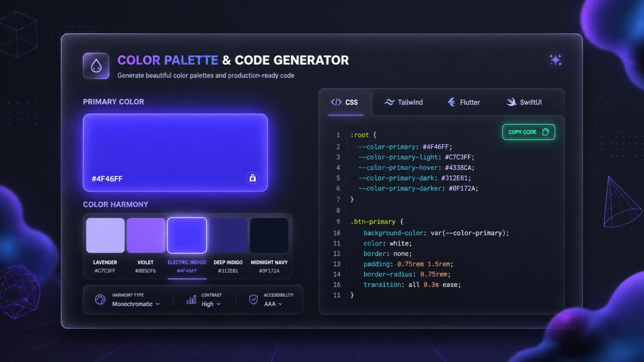Click the #4F46FF hex label in primary preview
The image size is (644, 362).
tap(107, 179)
